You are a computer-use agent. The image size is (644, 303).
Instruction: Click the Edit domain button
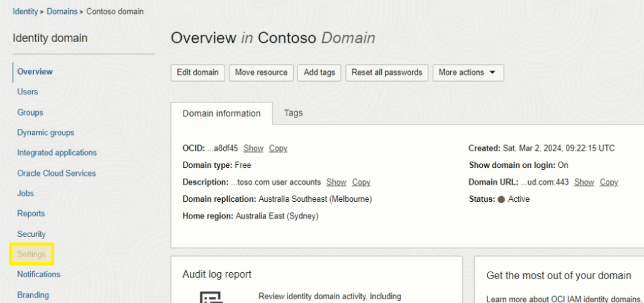197,72
